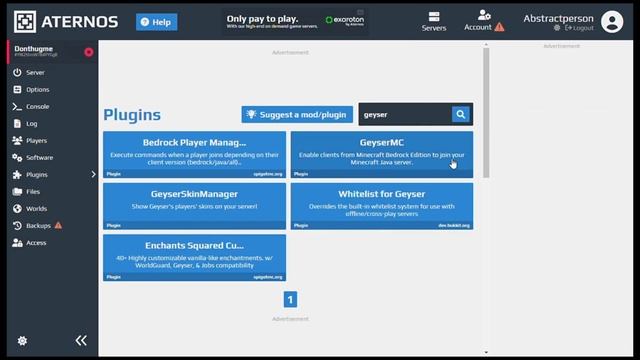The image size is (640, 360).
Task: Click the Abstractperson username
Action: pyautogui.click(x=558, y=18)
